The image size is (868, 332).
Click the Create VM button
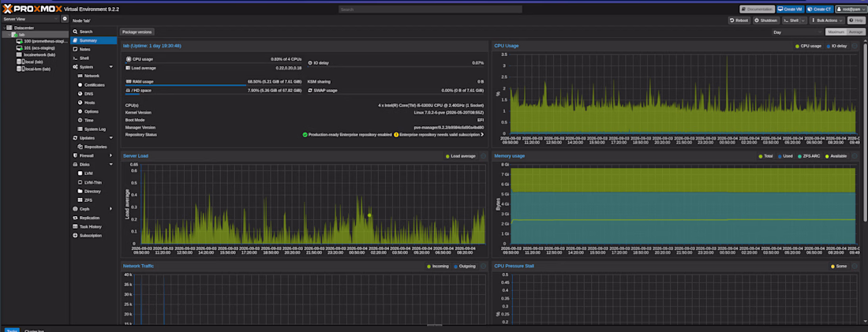(791, 9)
